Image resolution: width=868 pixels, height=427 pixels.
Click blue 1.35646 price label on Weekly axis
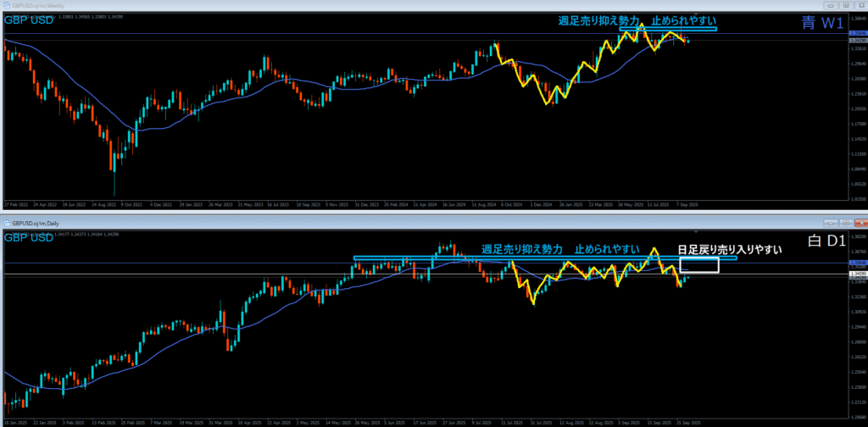[x=857, y=33]
